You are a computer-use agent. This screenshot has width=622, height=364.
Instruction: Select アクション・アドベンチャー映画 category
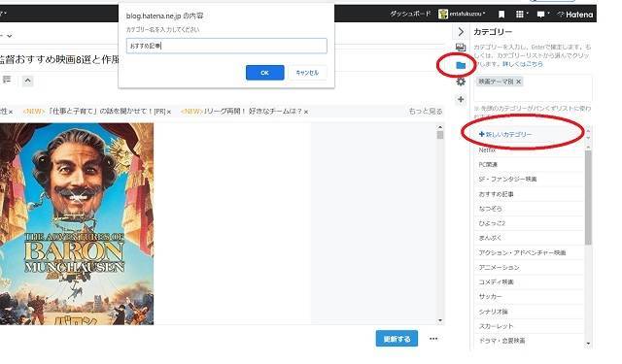(x=530, y=252)
